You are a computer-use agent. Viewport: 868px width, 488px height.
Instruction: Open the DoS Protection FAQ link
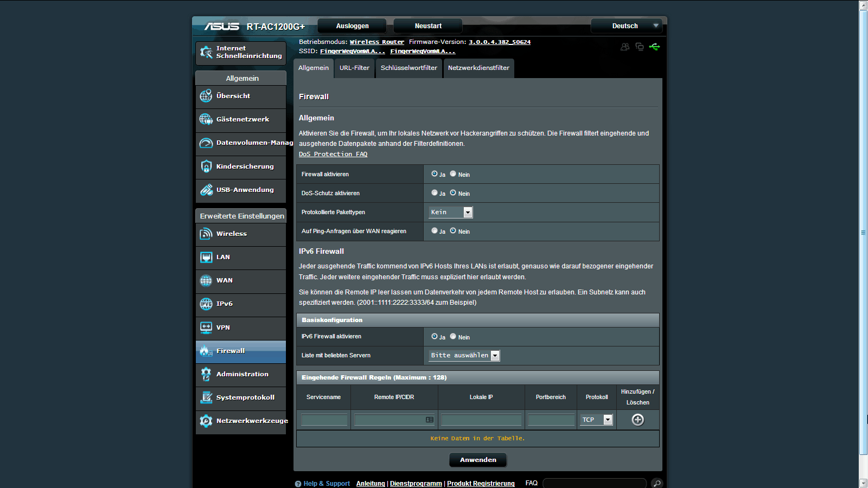333,154
